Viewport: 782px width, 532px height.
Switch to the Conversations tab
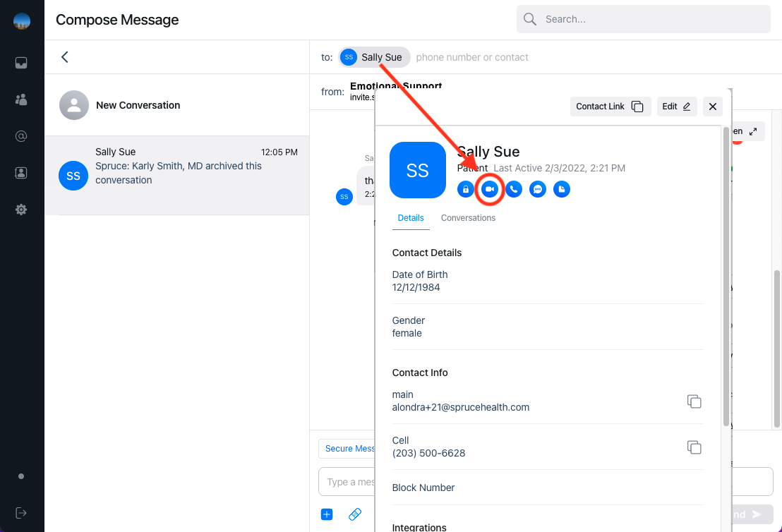[x=469, y=218]
